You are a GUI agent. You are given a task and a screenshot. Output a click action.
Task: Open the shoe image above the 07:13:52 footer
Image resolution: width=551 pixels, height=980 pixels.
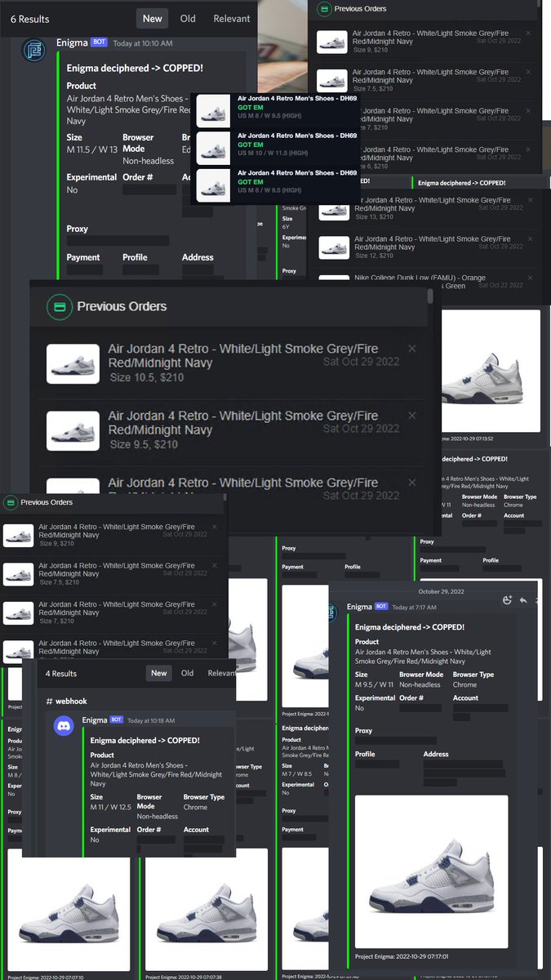(x=490, y=371)
